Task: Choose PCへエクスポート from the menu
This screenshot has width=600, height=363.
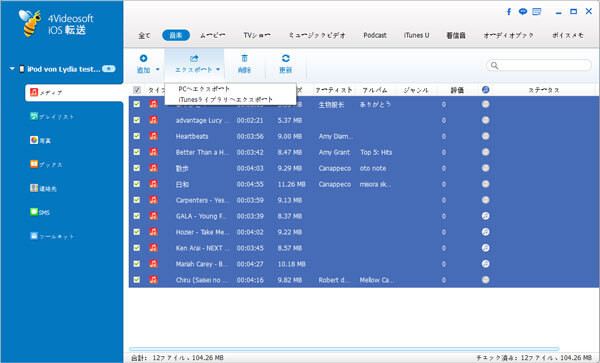Action: click(204, 89)
